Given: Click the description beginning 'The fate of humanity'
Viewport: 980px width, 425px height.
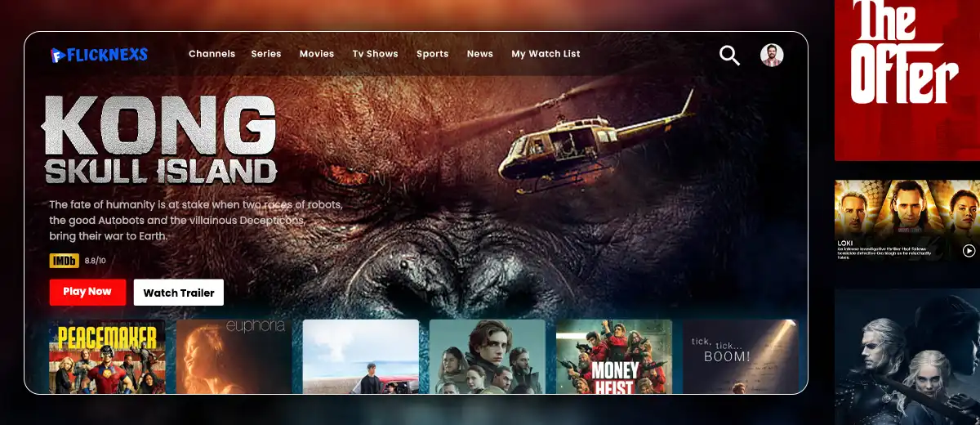Looking at the screenshot, I should point(196,220).
